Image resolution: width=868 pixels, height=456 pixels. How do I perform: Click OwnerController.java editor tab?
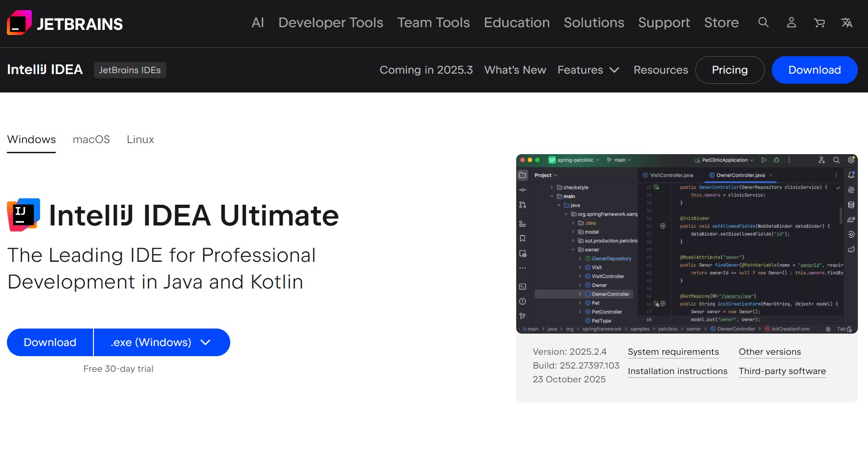point(740,175)
